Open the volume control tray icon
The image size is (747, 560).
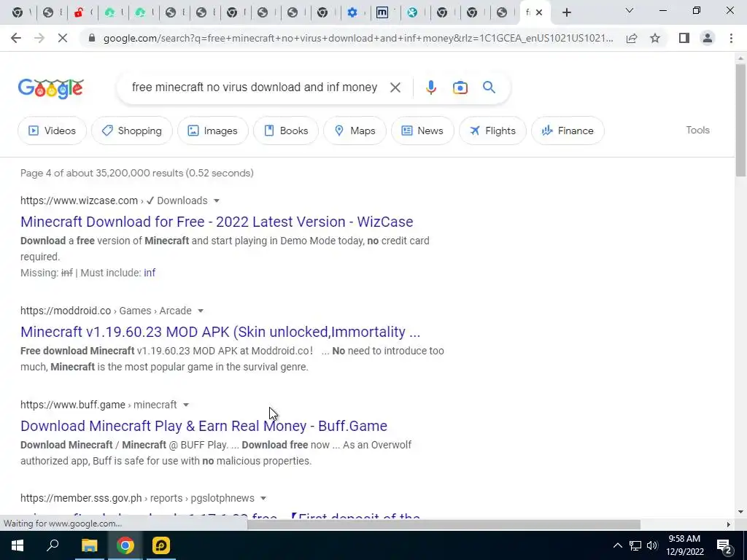pos(652,545)
